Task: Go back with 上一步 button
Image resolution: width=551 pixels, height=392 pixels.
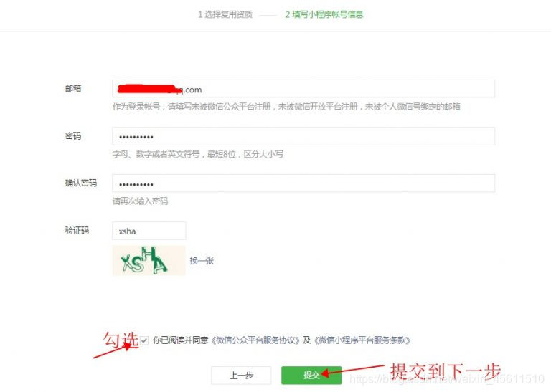Action: (x=241, y=375)
